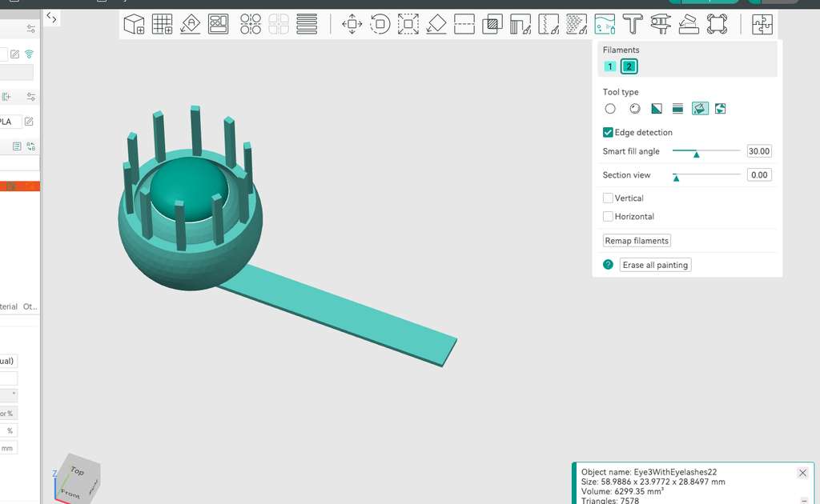
Task: Open the Support painting tool
Action: click(521, 24)
